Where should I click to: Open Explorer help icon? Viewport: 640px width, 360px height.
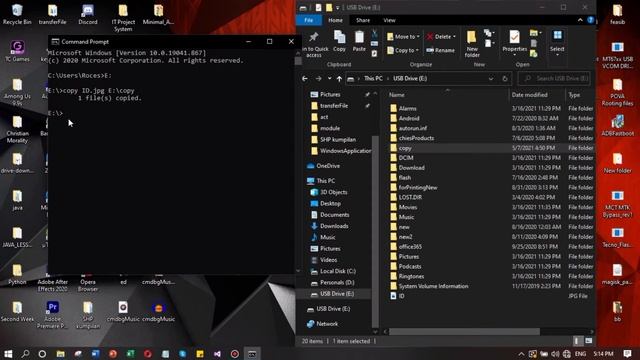pyautogui.click(x=590, y=20)
